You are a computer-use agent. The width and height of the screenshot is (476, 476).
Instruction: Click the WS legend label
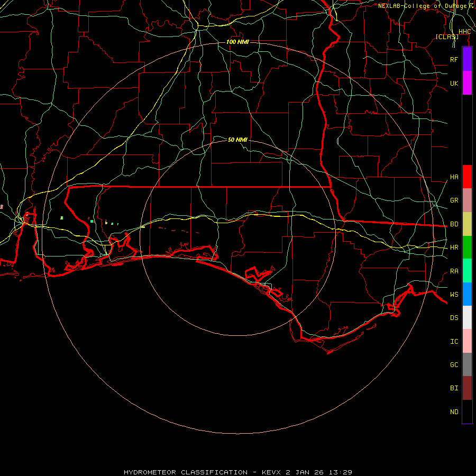click(454, 294)
